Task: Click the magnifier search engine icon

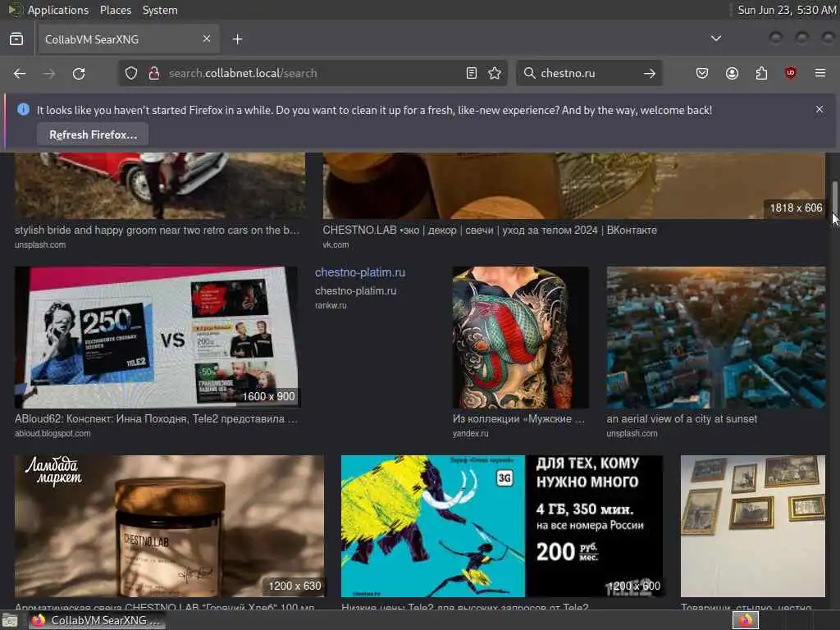Action: tap(529, 73)
